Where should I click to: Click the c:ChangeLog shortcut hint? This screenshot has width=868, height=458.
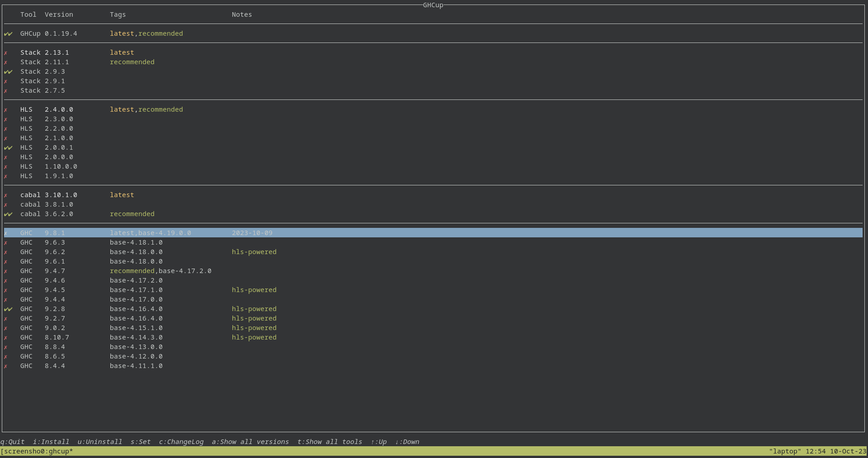coord(181,442)
